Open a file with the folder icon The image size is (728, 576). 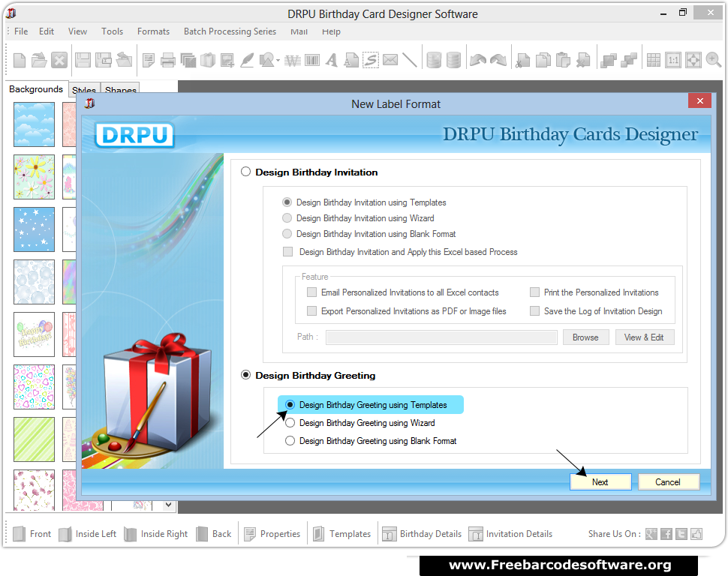point(40,60)
